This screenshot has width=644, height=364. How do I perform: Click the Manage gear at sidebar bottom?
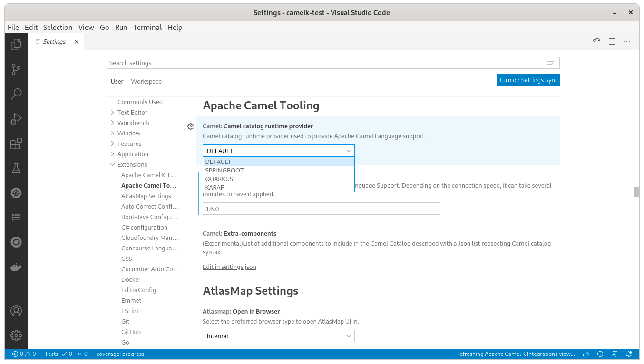16,335
